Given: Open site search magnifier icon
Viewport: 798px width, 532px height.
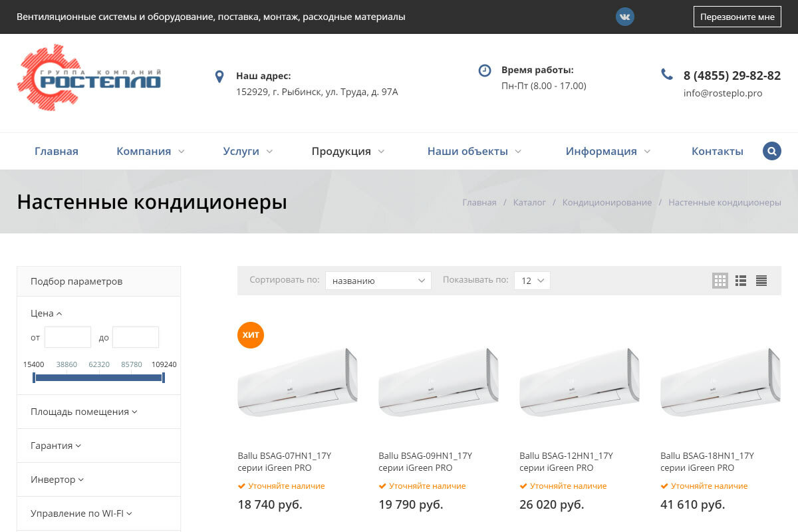Looking at the screenshot, I should (771, 151).
